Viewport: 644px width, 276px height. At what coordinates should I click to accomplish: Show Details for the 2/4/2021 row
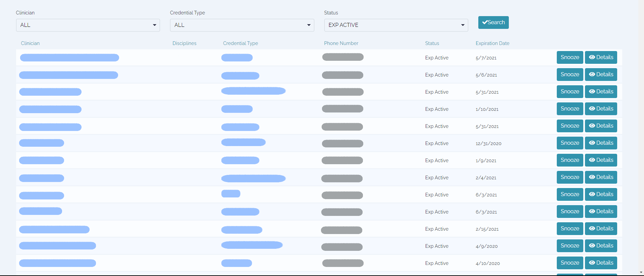click(601, 177)
